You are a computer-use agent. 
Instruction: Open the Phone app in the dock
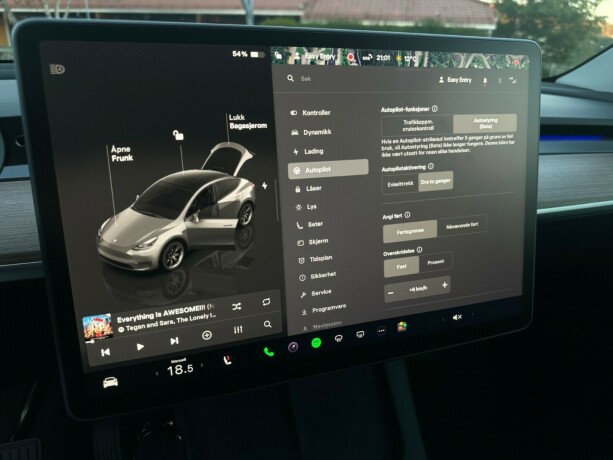click(x=269, y=352)
